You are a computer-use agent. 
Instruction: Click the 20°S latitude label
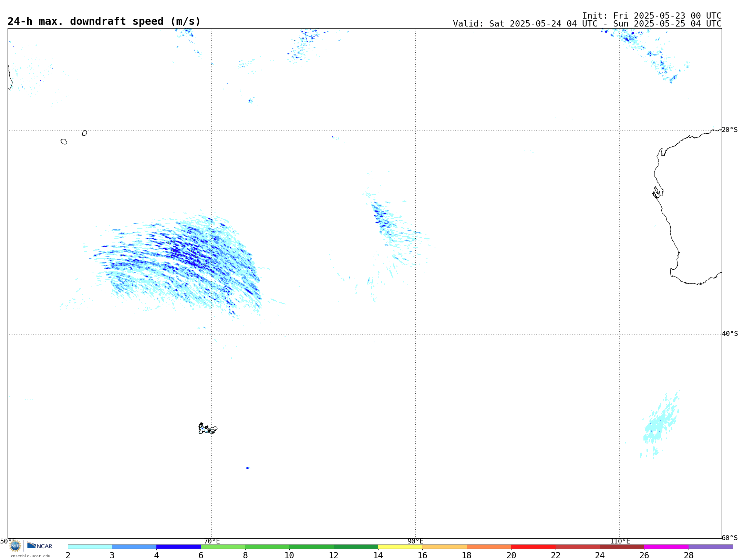(730, 130)
